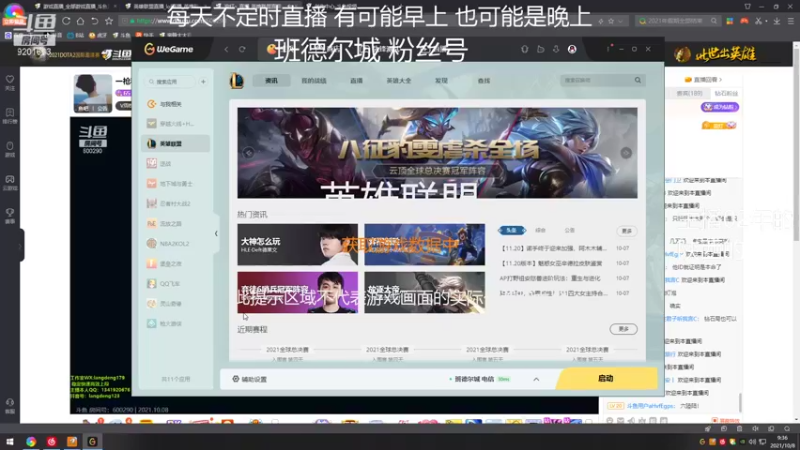Expand the server selection chevron
The image size is (800, 450).
pyautogui.click(x=536, y=379)
